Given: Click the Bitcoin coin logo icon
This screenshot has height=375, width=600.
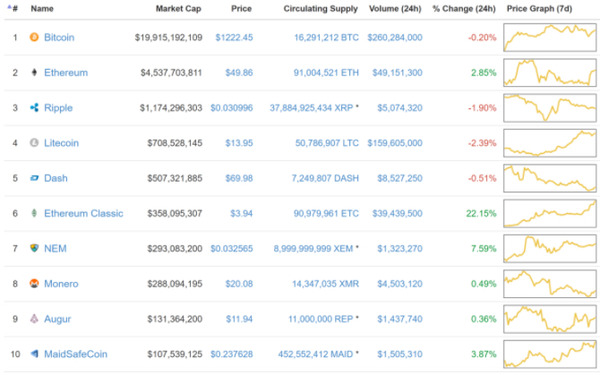Looking at the screenshot, I should tap(34, 37).
